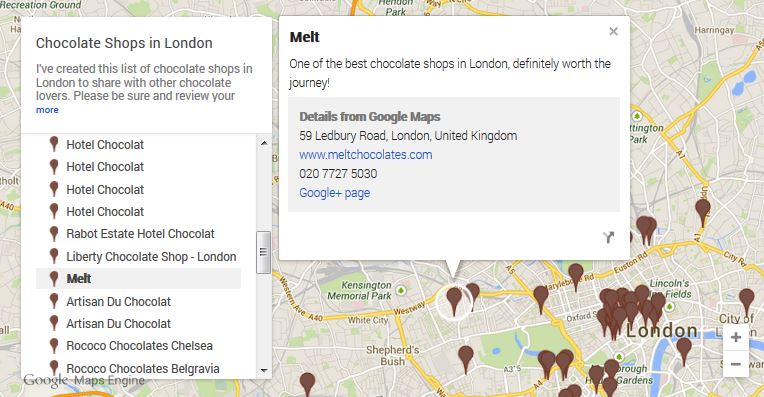
Task: Click the directions arrow icon in Melt popup
Action: point(609,237)
